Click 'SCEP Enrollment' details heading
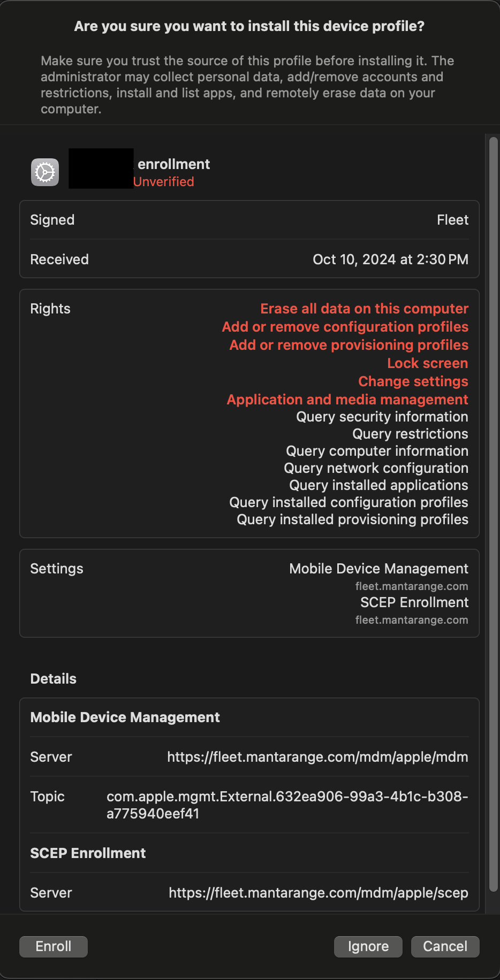Viewport: 500px width, 980px height. pyautogui.click(x=88, y=853)
